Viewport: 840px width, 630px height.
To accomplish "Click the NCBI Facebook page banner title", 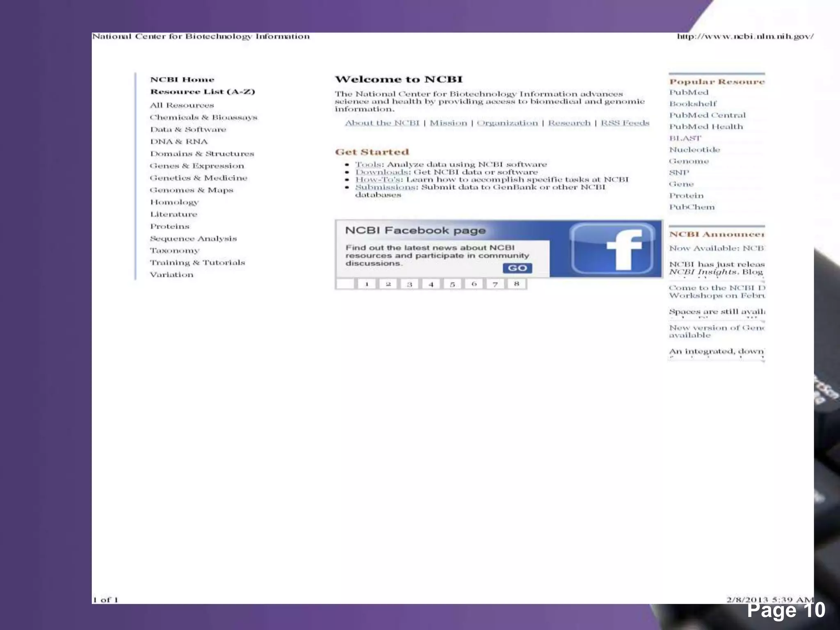I will 415,231.
